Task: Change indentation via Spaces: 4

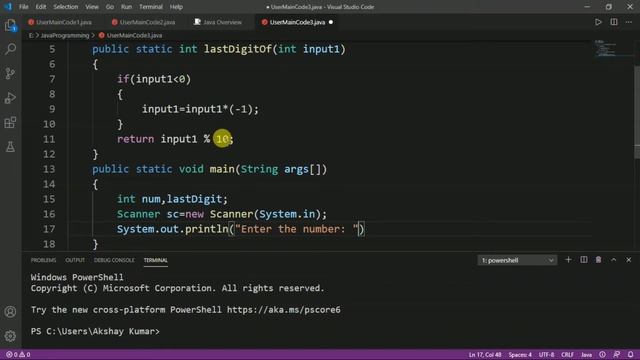Action: tap(520, 355)
